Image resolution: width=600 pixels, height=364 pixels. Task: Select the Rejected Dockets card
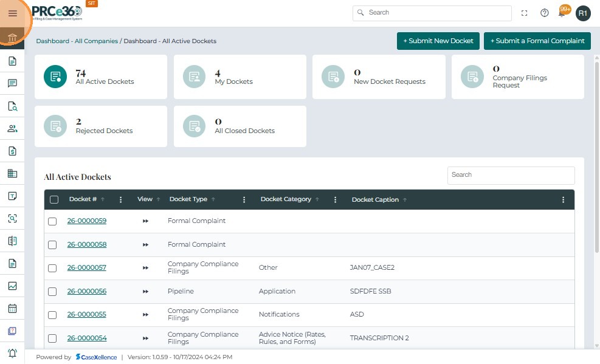point(101,126)
